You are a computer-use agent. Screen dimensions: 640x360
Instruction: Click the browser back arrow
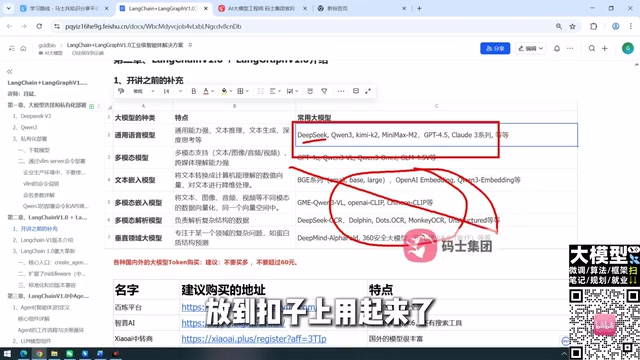click(x=9, y=26)
